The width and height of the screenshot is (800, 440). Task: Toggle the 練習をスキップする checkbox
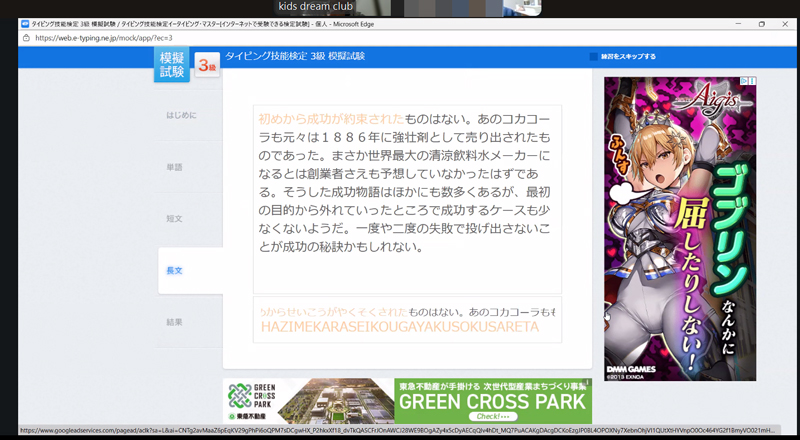pyautogui.click(x=593, y=57)
